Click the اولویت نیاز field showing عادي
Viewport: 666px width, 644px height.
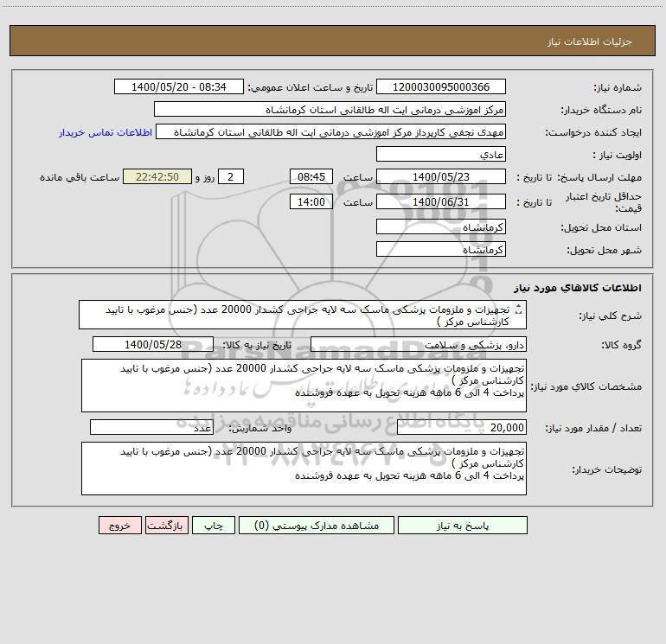coord(441,154)
